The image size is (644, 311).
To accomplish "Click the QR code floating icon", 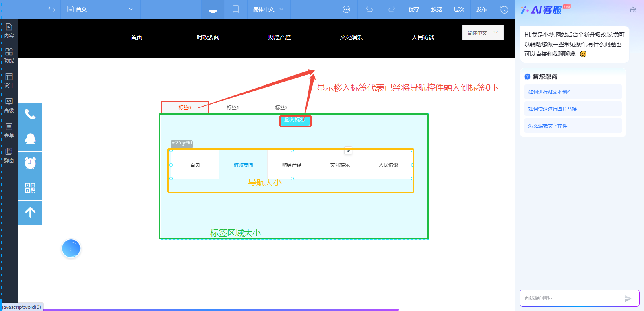I will tap(30, 188).
